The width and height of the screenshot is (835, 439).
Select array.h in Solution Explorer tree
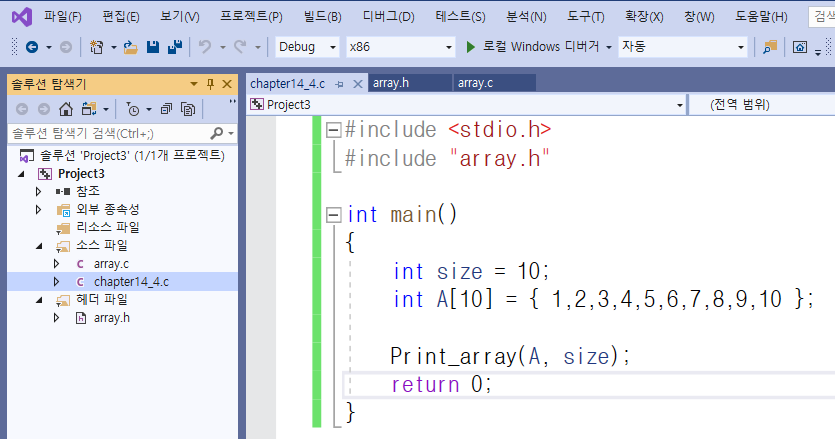[112, 318]
